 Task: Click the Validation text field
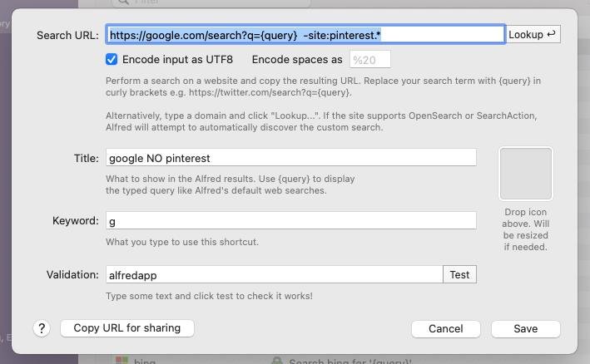coord(274,274)
